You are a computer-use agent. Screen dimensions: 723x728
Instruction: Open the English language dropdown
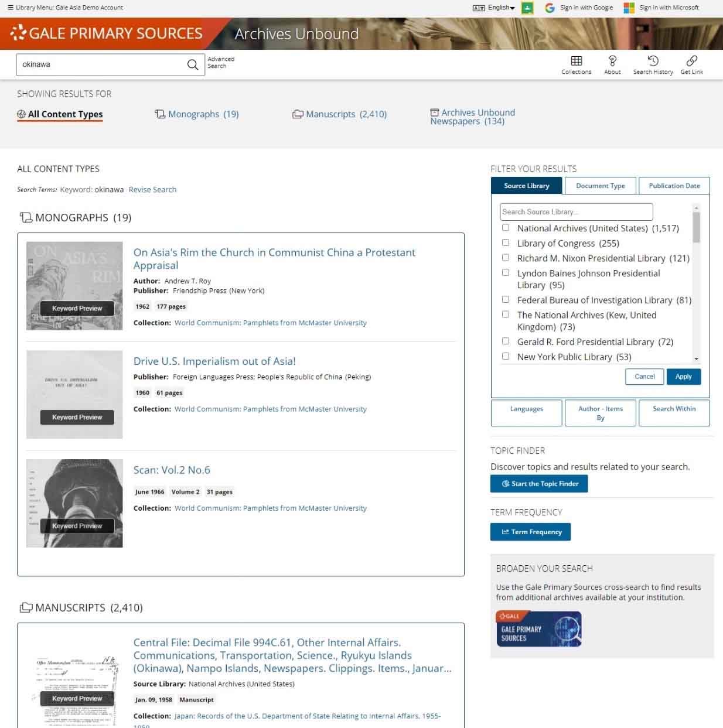pos(502,8)
